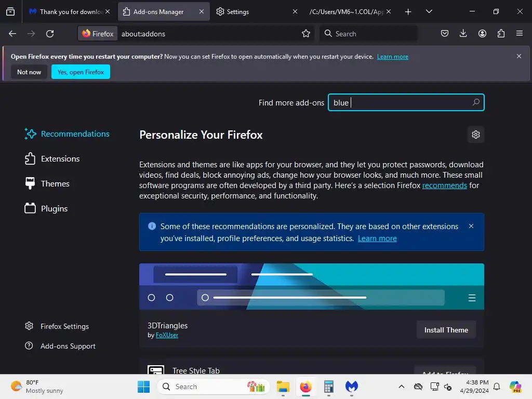This screenshot has height=399, width=532.
Task: Open weather widget showing 80°F
Action: coord(37,387)
